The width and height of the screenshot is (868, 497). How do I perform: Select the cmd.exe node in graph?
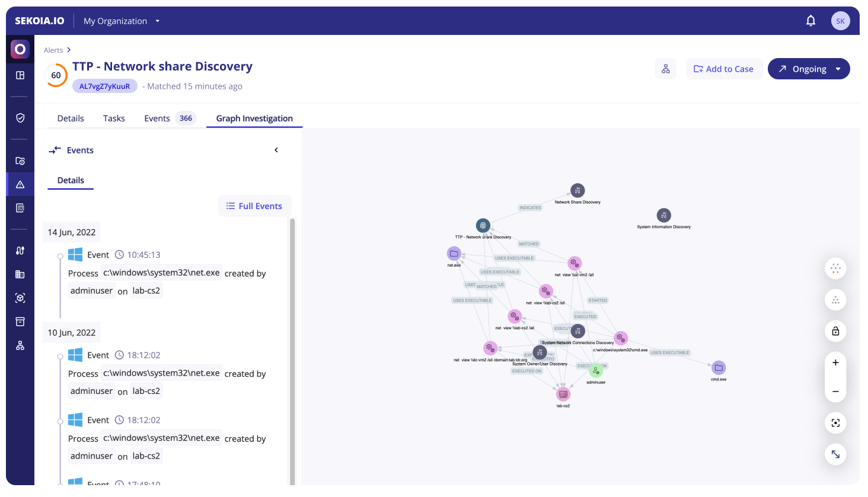pyautogui.click(x=719, y=367)
